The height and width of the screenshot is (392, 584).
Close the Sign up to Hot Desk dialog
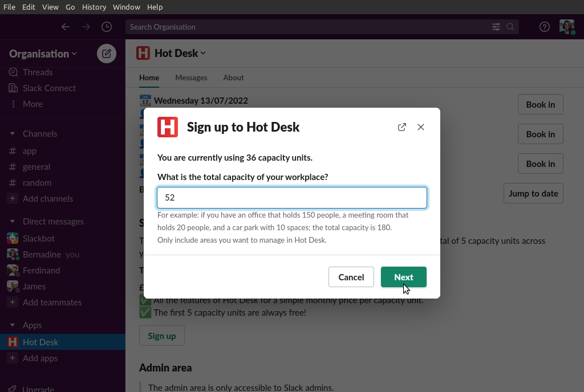tap(421, 127)
